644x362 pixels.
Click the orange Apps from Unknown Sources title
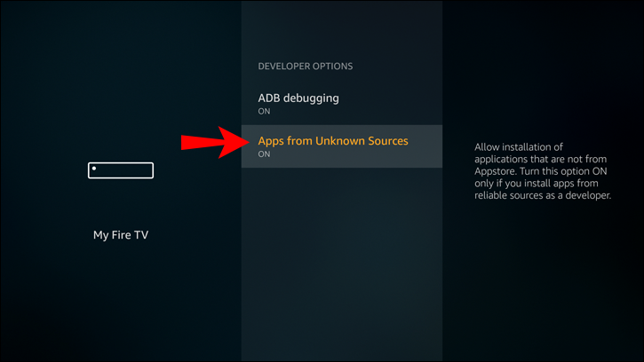(333, 141)
